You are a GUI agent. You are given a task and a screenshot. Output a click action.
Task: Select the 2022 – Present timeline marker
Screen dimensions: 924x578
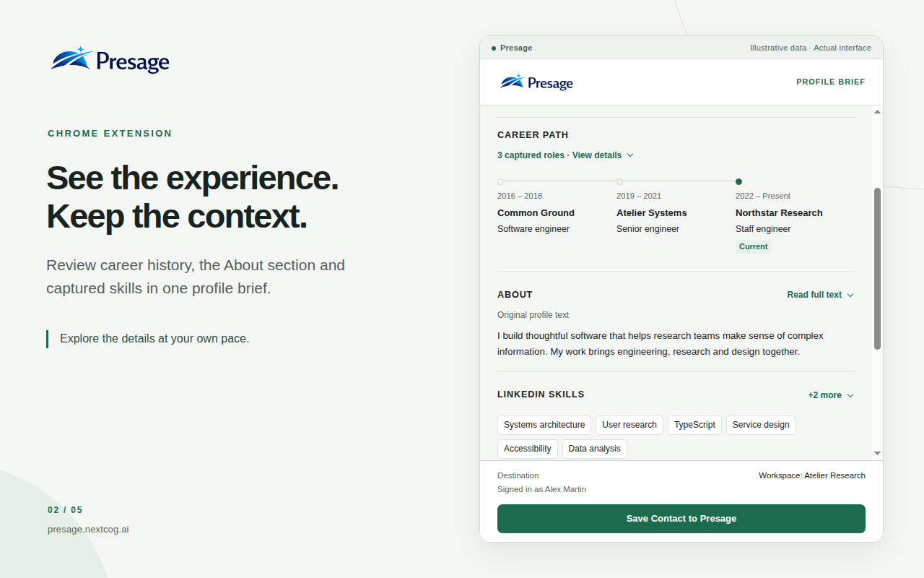(739, 182)
